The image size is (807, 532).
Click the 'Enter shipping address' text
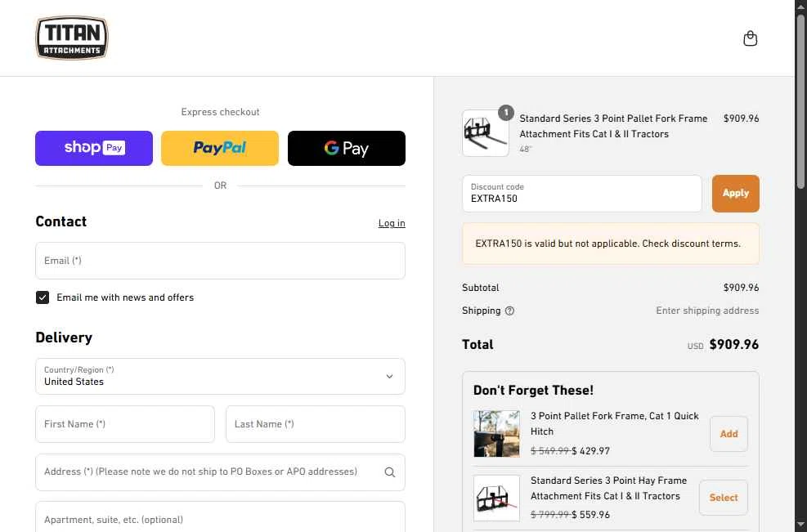click(707, 311)
